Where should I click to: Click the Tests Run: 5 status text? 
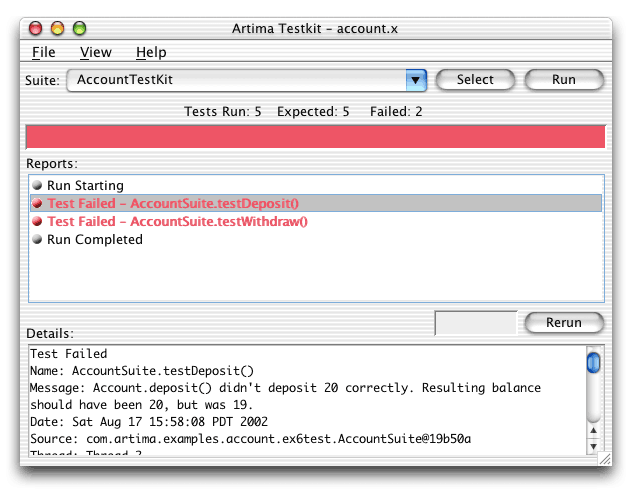pos(223,111)
